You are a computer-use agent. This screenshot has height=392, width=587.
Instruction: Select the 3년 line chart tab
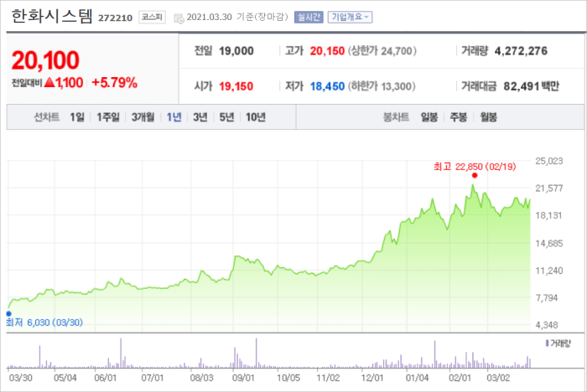(200, 117)
